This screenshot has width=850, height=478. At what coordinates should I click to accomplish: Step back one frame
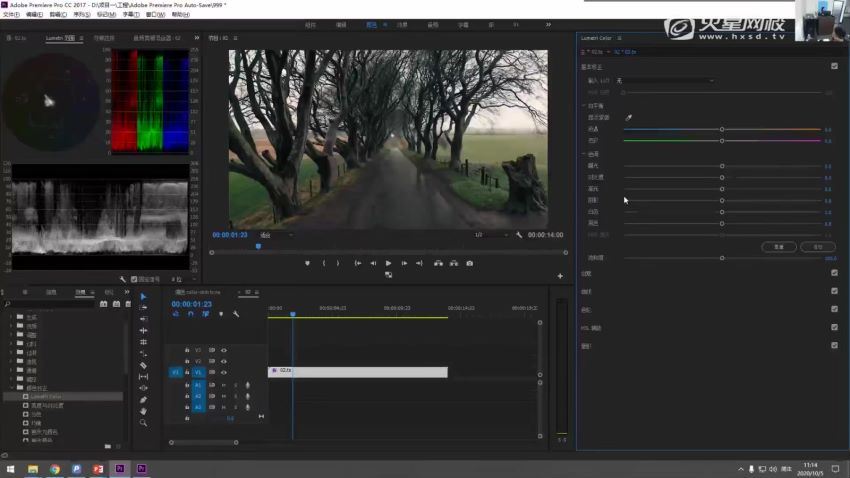(x=373, y=263)
